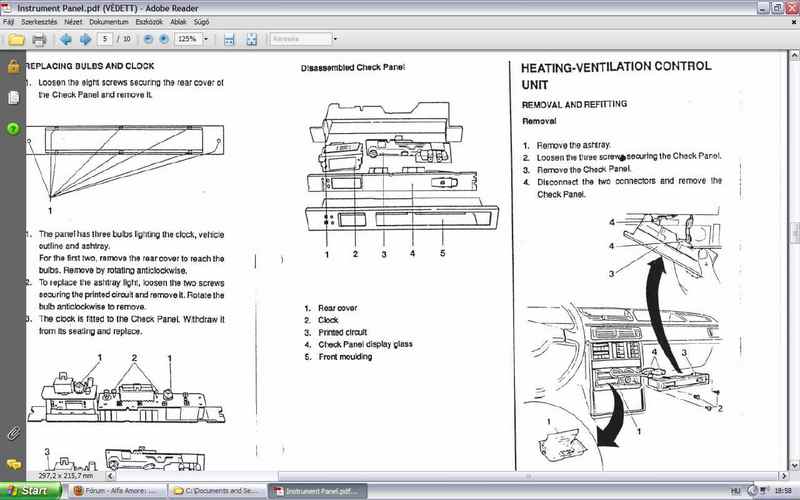Click the page number input field
The width and height of the screenshot is (800, 500).
click(x=105, y=39)
